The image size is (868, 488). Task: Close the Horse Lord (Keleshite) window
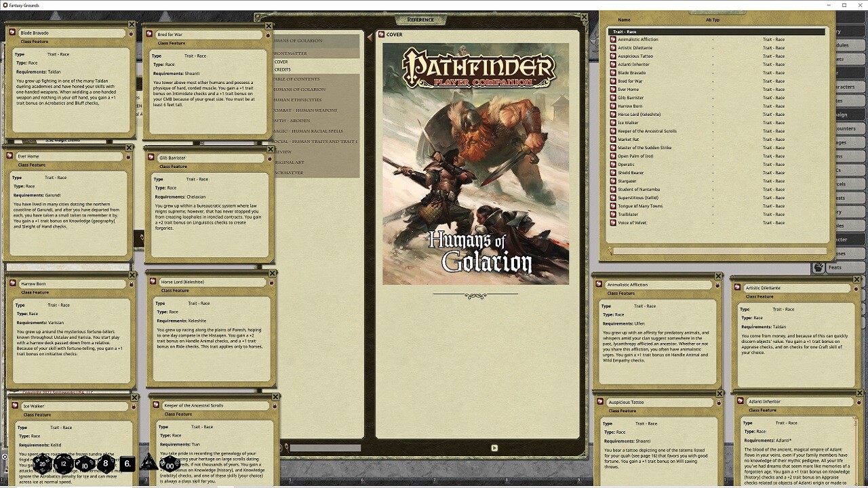[272, 274]
